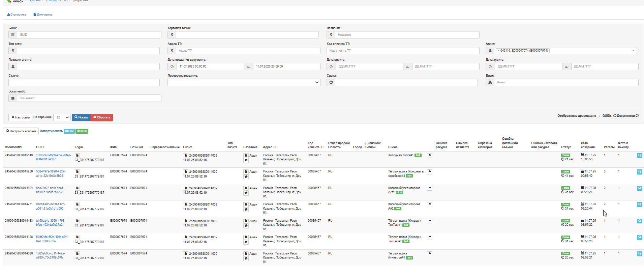
Task: Click Код клиента ТТ input field
Action: coord(403,51)
